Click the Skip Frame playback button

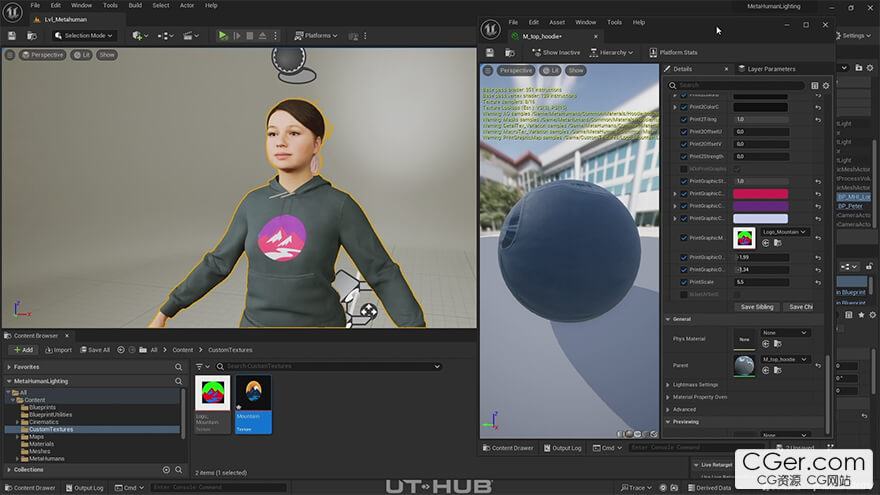tap(237, 35)
